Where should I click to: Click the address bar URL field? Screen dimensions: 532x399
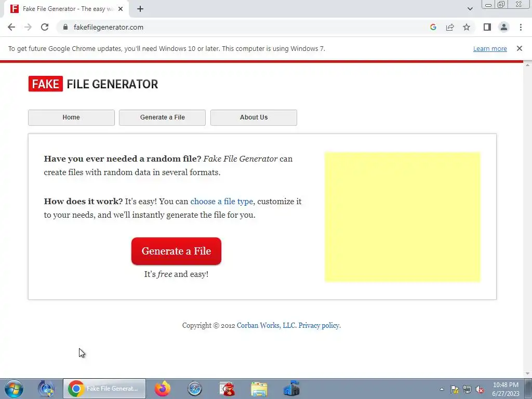(244, 27)
